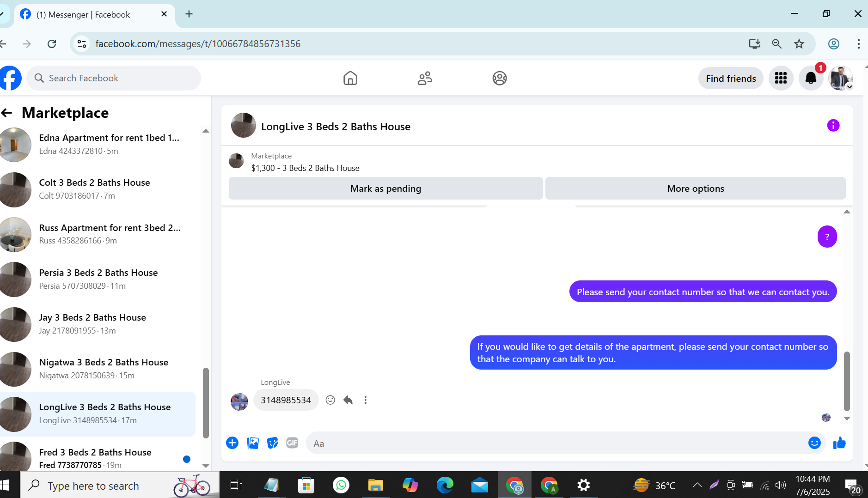
Task: Show hidden system tray icons
Action: pos(697,485)
